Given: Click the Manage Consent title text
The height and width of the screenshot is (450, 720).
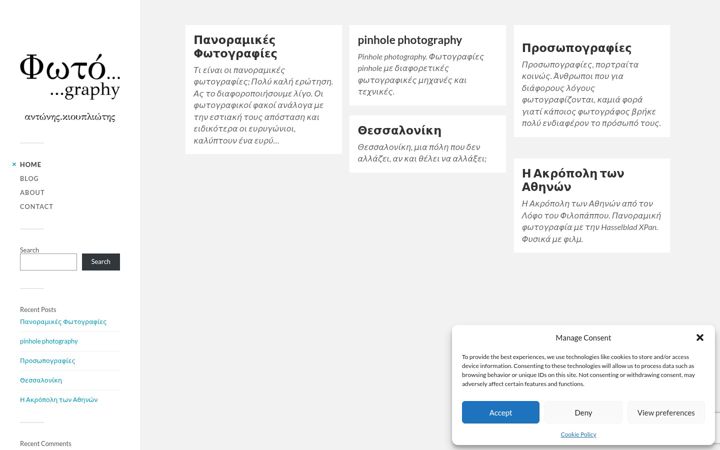Looking at the screenshot, I should [x=583, y=338].
